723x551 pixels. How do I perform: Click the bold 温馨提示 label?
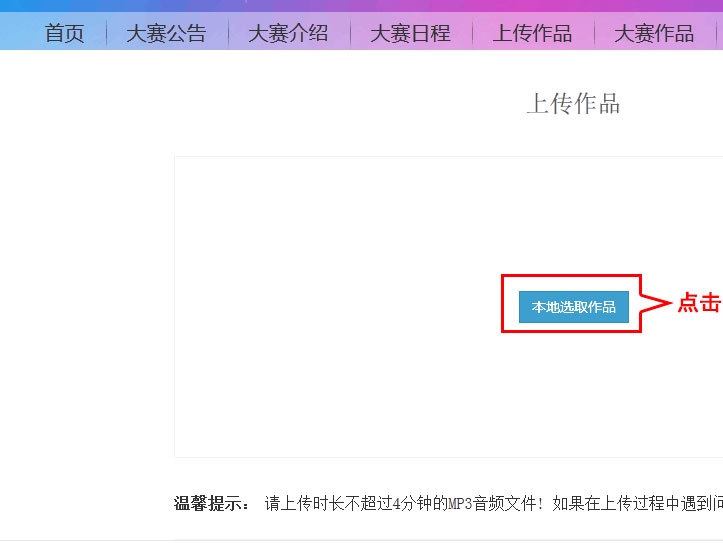point(211,504)
